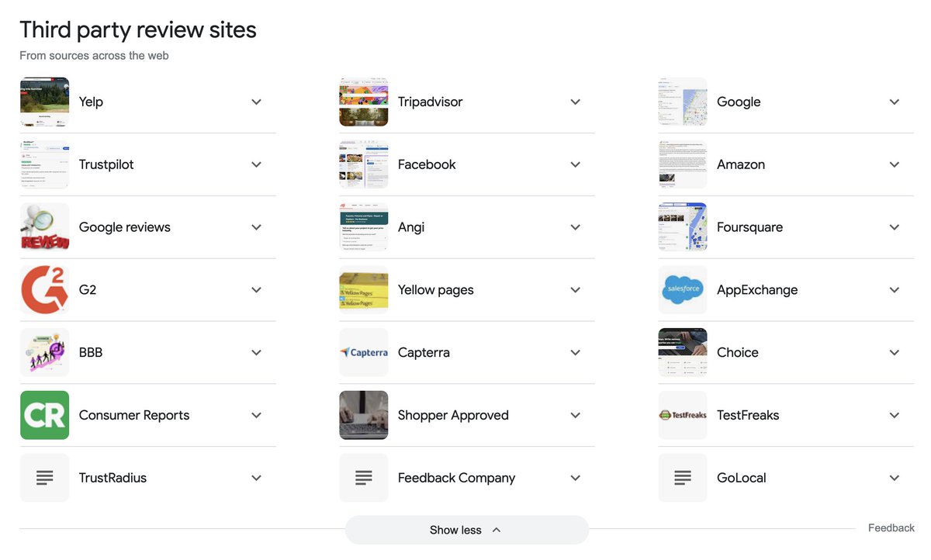The height and width of the screenshot is (560, 931).
Task: Expand the TestFreaks row chevron
Action: (895, 415)
